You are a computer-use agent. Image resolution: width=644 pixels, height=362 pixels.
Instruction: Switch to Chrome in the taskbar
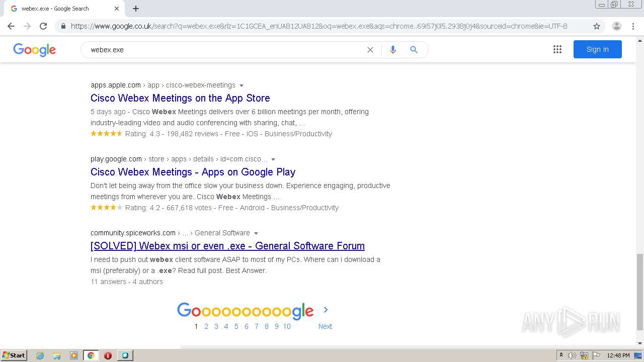(91, 355)
